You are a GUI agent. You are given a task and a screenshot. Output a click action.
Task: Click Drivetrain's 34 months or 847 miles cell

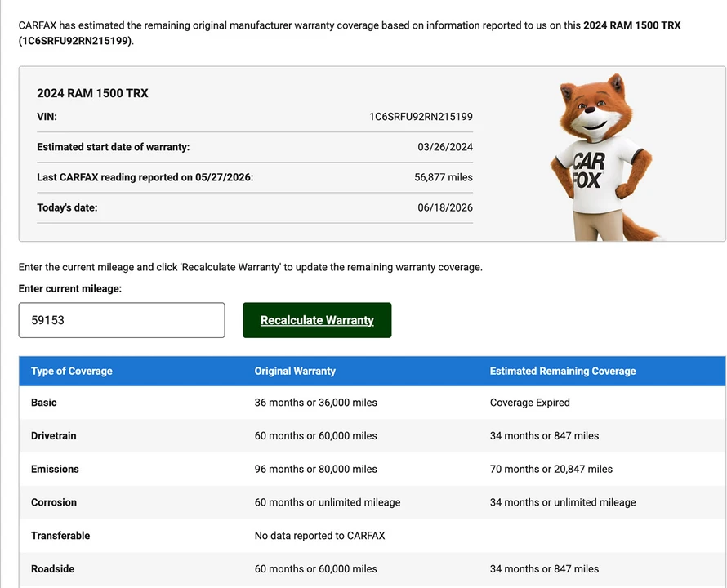pyautogui.click(x=544, y=436)
